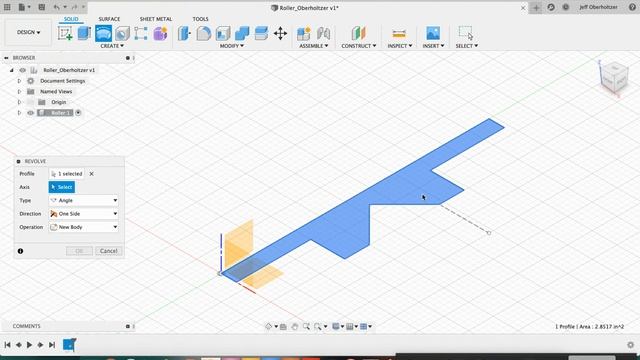Open timeline settings gear icon
Screen dimensions: 640x360
[630, 345]
